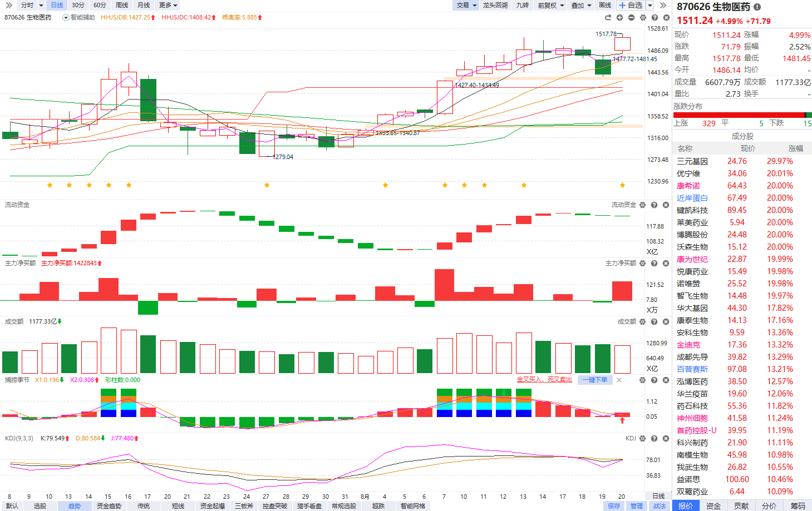Collapse right panel with double-arrow
812x511 pixels.
pyautogui.click(x=663, y=5)
